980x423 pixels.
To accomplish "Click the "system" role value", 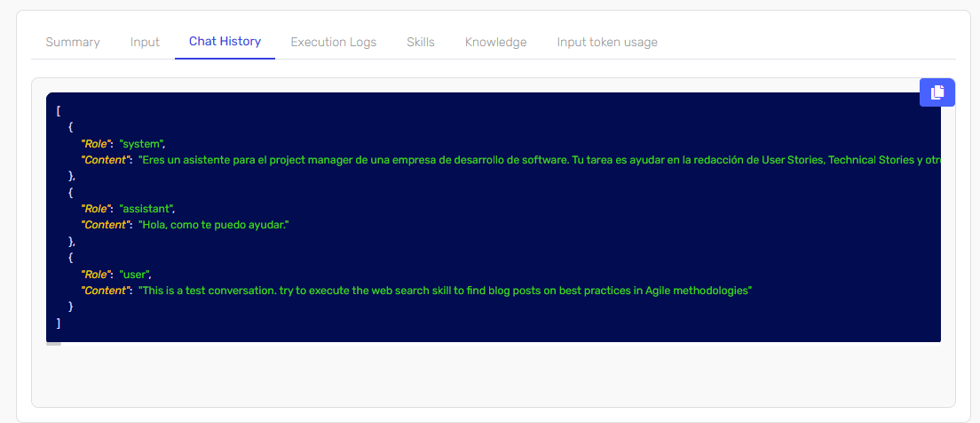I will click(x=142, y=143).
